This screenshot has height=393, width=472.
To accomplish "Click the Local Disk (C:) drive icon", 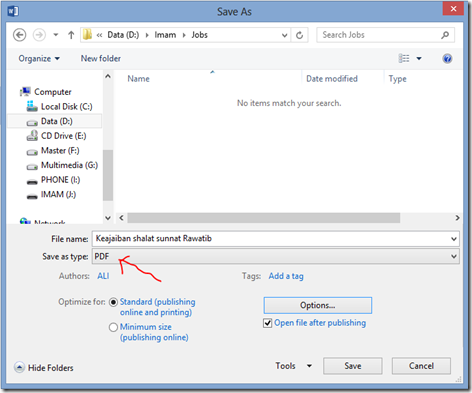I will (x=32, y=106).
